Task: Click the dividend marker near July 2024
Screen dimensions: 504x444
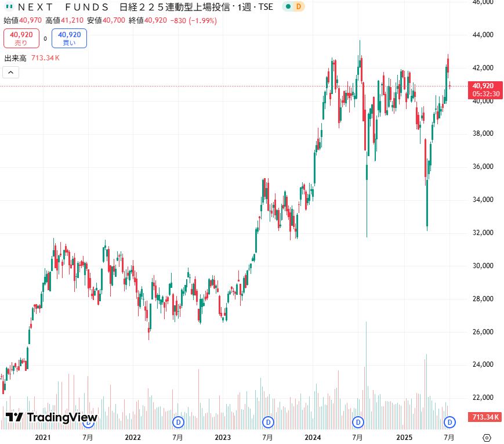Action: click(x=358, y=421)
